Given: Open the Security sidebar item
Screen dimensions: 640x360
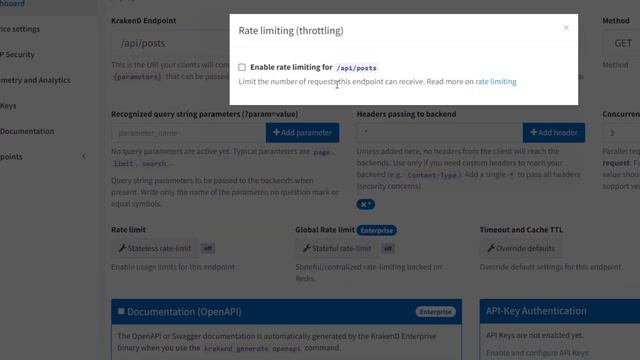Looking at the screenshot, I should coord(17,54).
